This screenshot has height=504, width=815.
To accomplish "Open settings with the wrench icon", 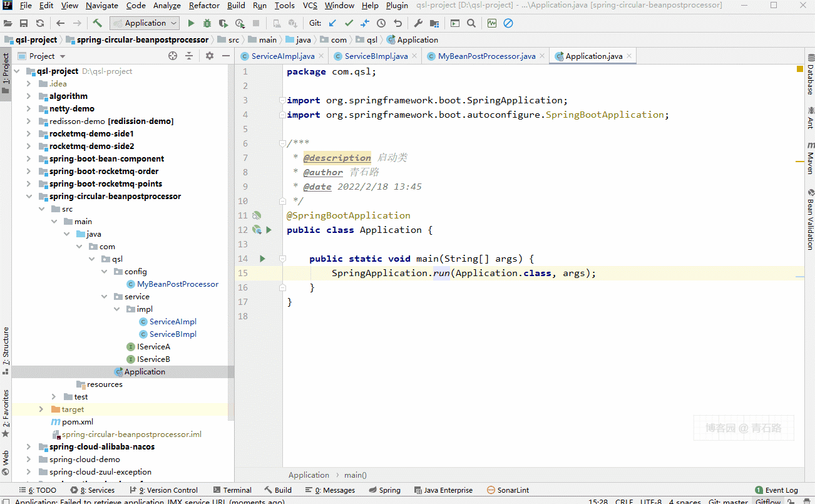I will (418, 23).
